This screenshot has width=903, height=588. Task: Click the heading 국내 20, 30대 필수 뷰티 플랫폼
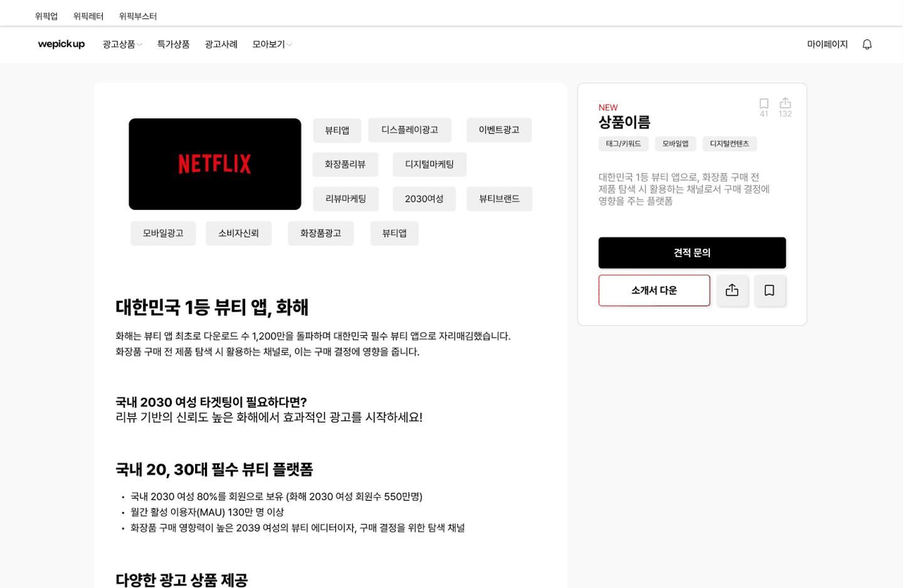(x=214, y=470)
